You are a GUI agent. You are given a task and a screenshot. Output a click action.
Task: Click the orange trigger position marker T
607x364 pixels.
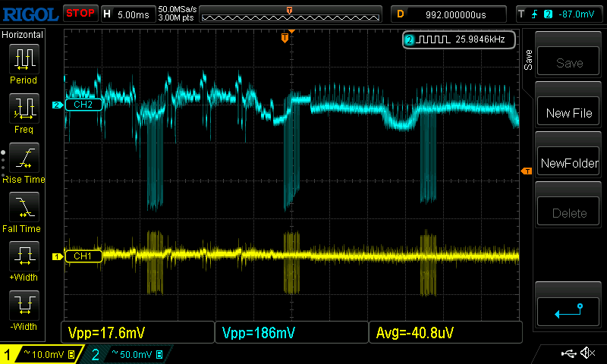285,38
